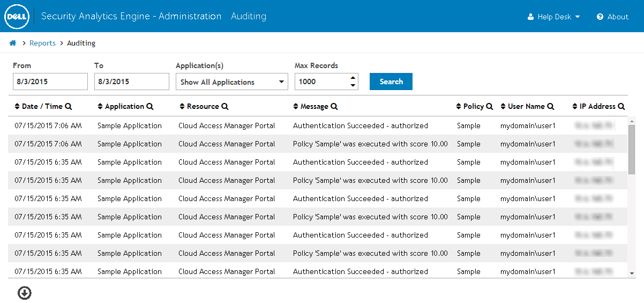Go to Reports breadcrumb link
This screenshot has width=644, height=303.
[x=42, y=43]
